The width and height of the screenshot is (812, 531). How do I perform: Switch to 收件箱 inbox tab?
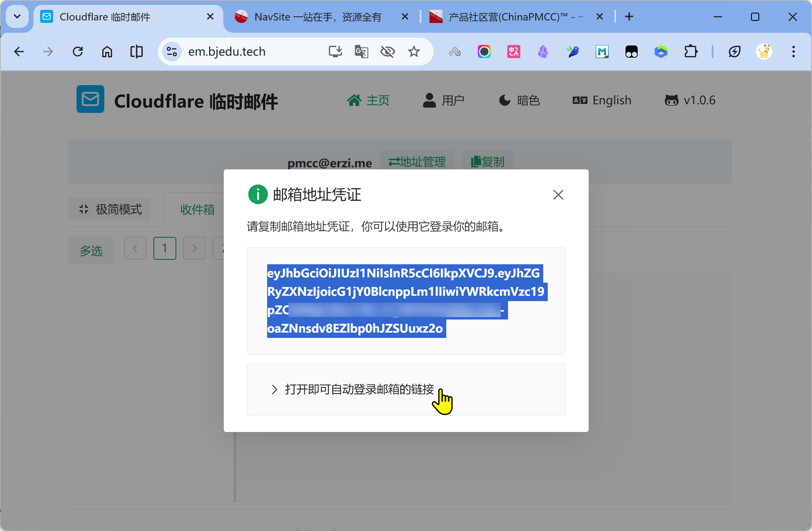197,209
